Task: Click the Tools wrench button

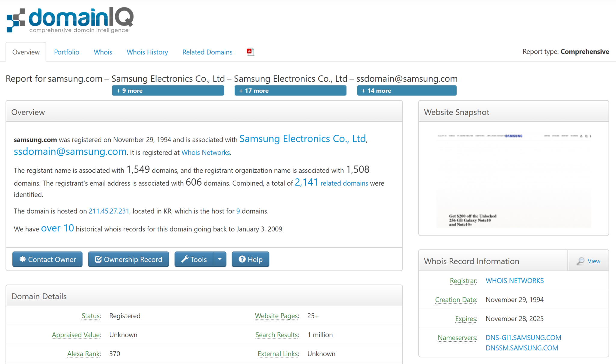Action: pyautogui.click(x=194, y=259)
